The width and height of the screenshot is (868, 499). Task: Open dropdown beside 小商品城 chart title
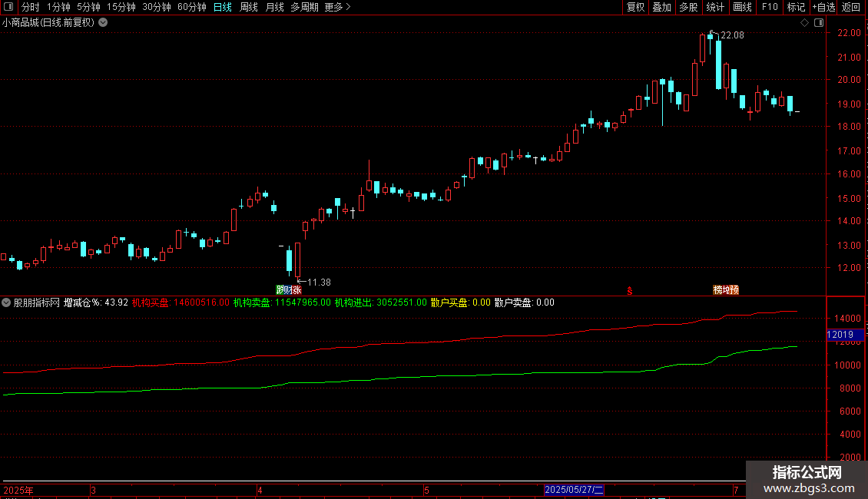coord(103,23)
